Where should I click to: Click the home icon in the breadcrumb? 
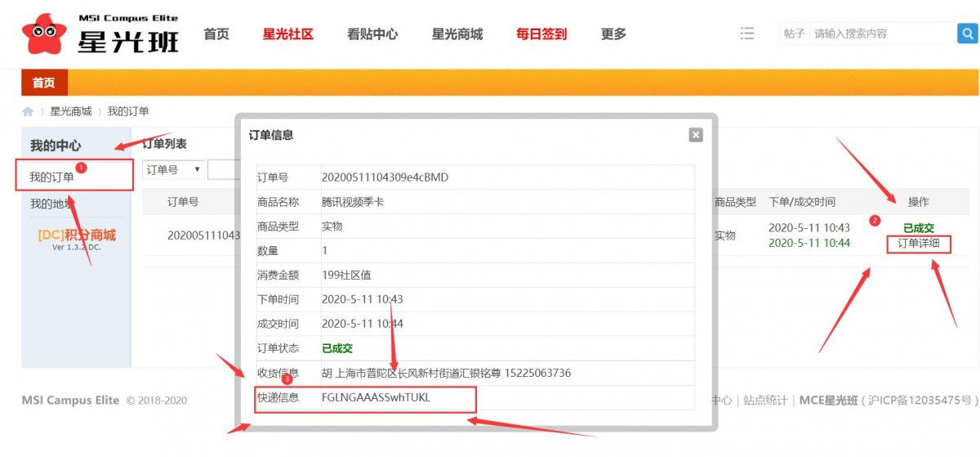pos(28,112)
